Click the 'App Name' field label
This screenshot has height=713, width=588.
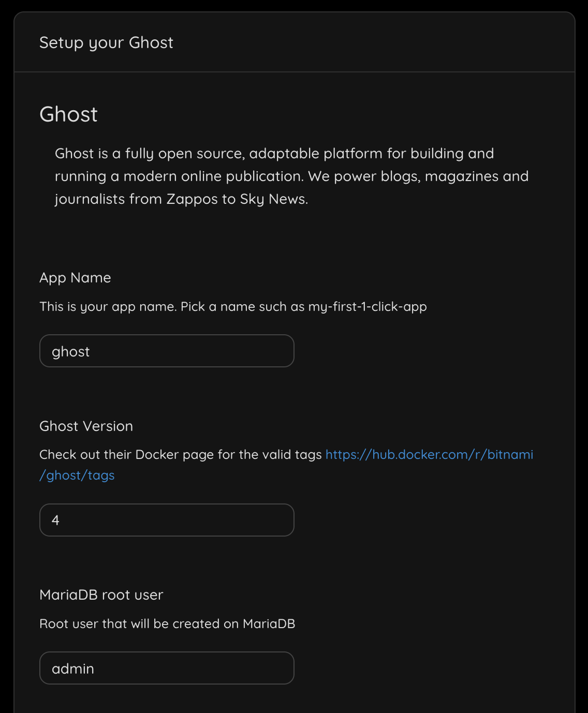(75, 278)
